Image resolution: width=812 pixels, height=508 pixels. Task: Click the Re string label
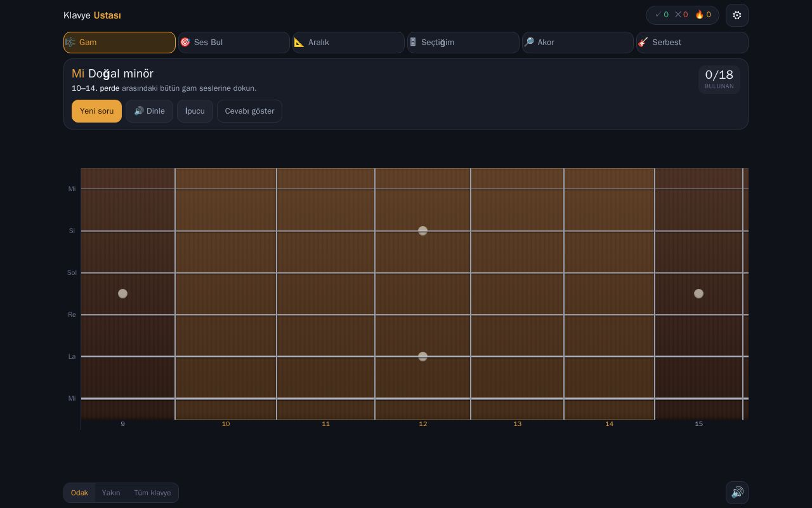pyautogui.click(x=72, y=315)
